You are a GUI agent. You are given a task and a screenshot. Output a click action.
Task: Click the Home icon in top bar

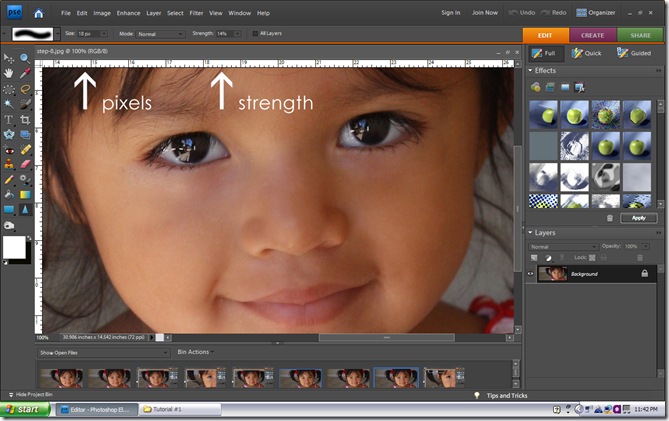(38, 13)
